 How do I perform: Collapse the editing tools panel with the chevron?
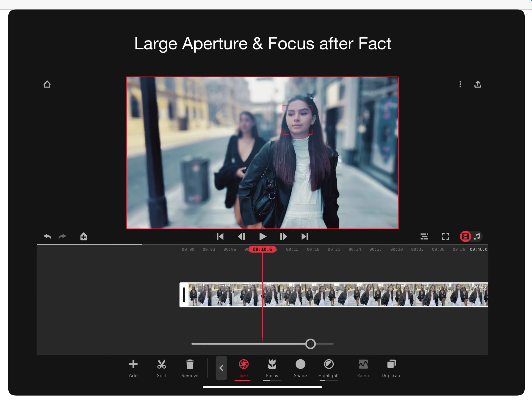click(221, 368)
